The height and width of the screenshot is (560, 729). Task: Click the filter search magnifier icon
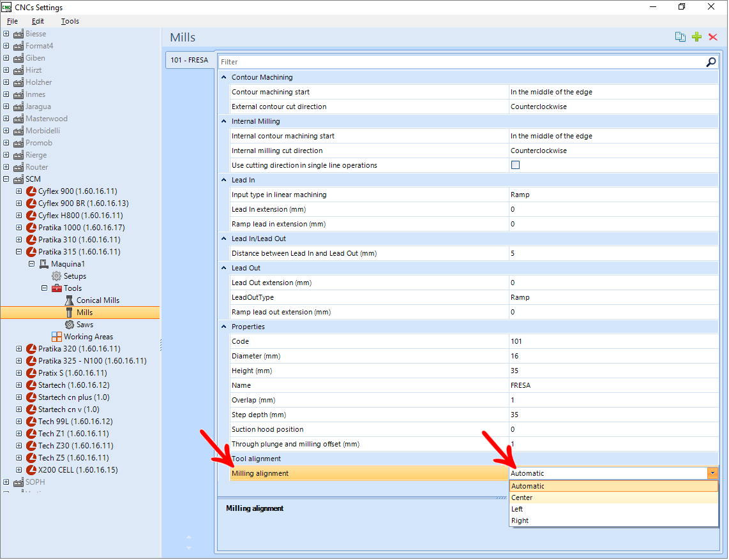click(711, 62)
